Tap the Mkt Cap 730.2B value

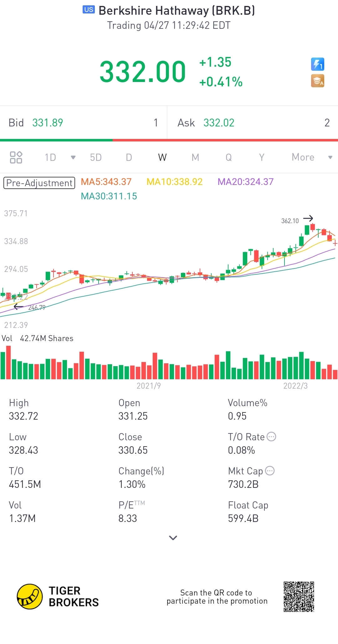coord(243,484)
